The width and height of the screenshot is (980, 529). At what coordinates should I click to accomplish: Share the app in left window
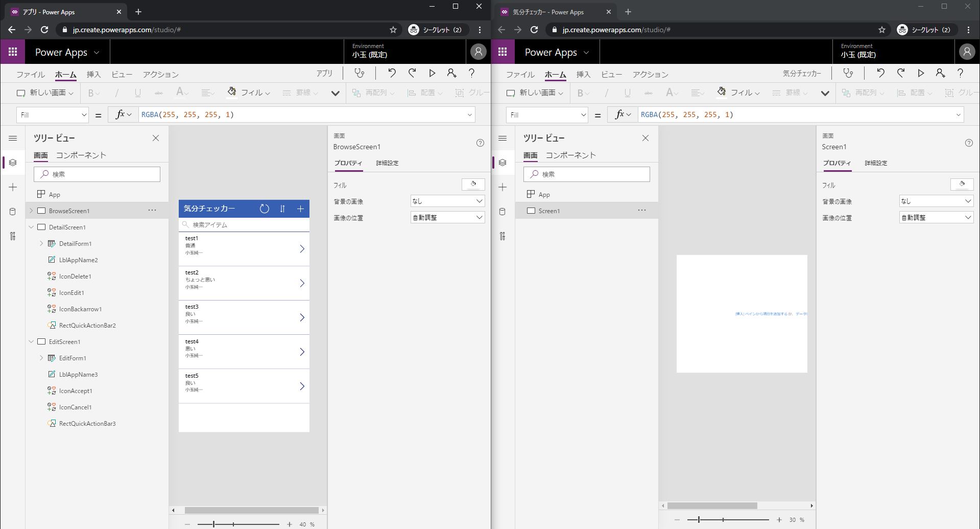click(451, 73)
